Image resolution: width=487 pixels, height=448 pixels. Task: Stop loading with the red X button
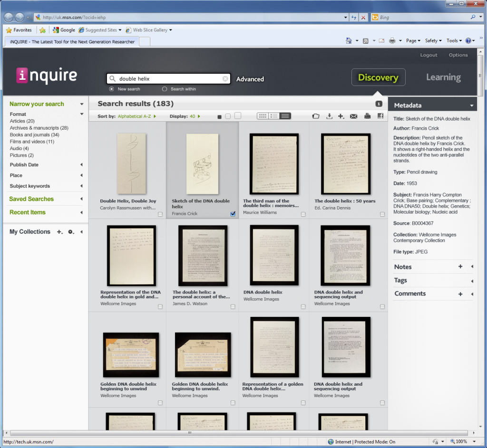[363, 18]
